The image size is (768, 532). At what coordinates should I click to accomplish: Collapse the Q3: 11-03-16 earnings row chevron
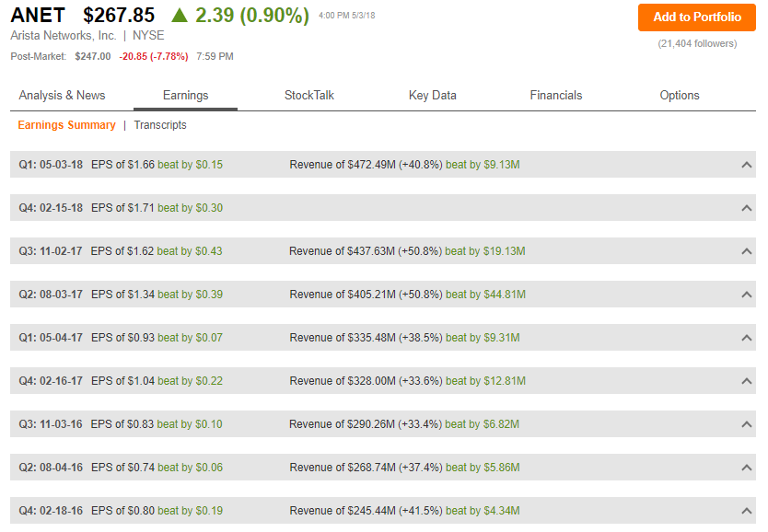pos(747,423)
